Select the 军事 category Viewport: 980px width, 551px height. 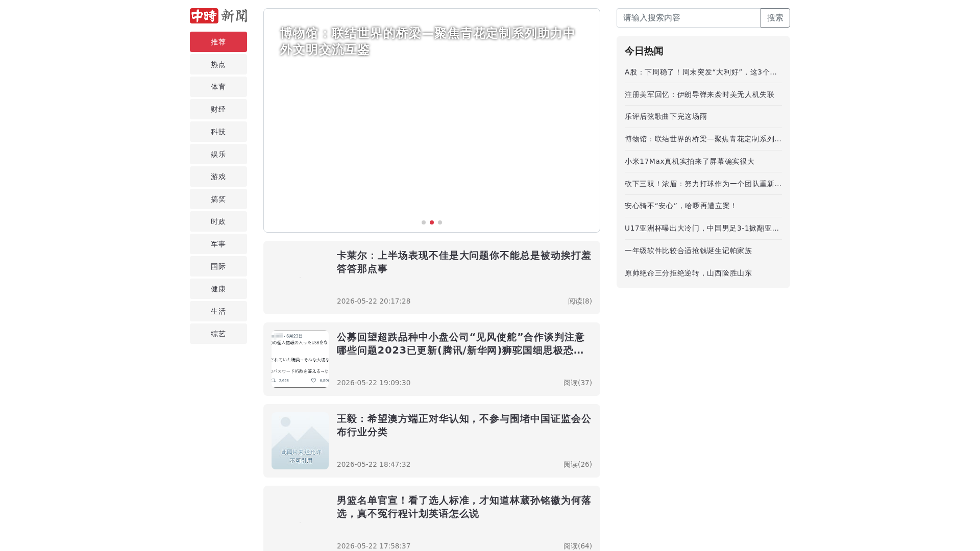[218, 244]
